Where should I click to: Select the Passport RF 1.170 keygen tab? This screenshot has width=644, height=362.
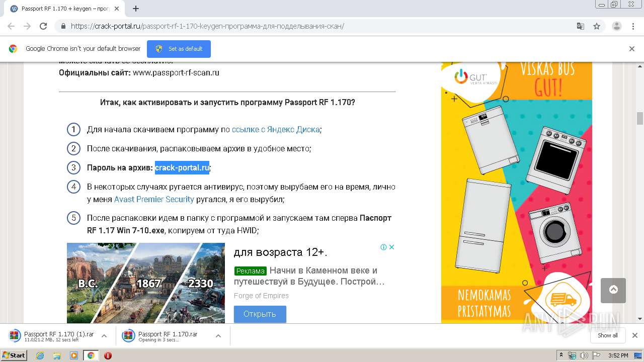(65, 9)
